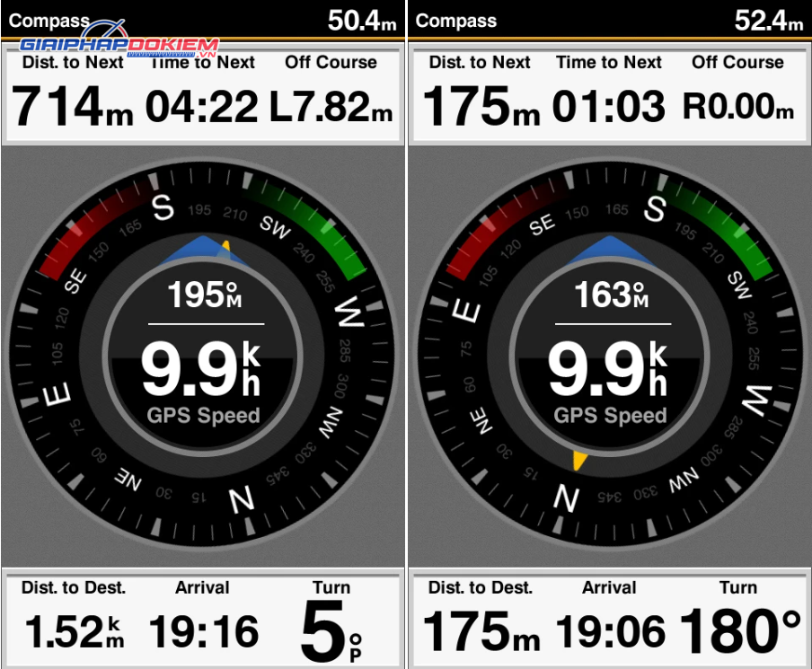Image resolution: width=812 pixels, height=669 pixels.
Task: Tap the Compass title beside 52.4 m
Action: point(455,21)
